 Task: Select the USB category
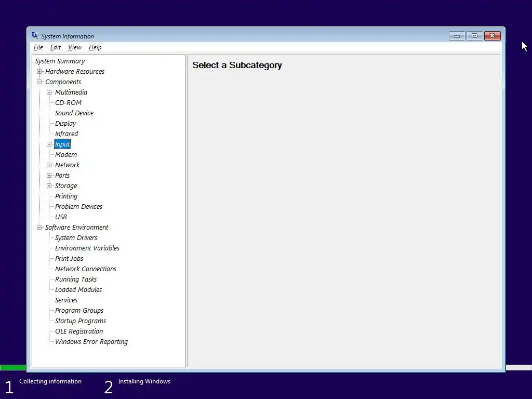(x=61, y=217)
